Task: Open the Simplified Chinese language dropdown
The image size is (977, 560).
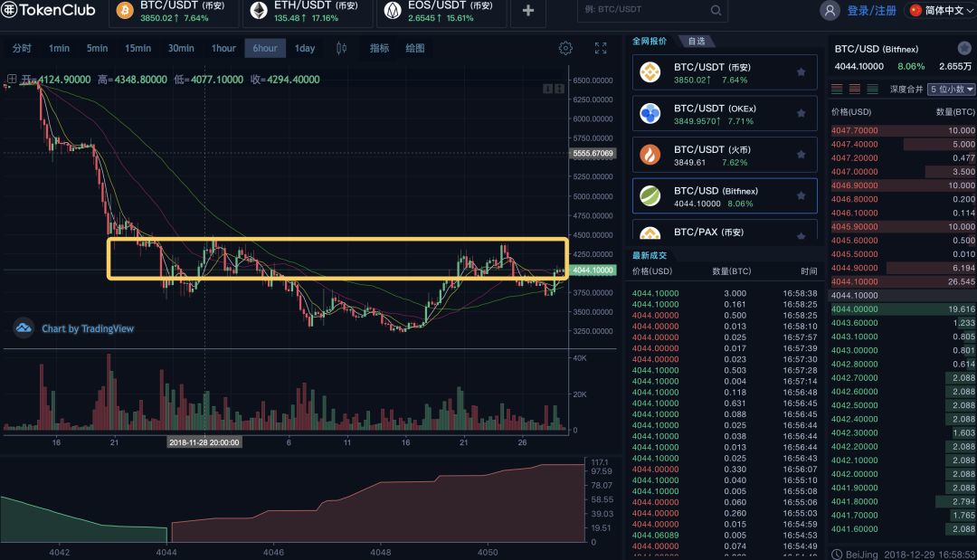Action: tap(942, 11)
